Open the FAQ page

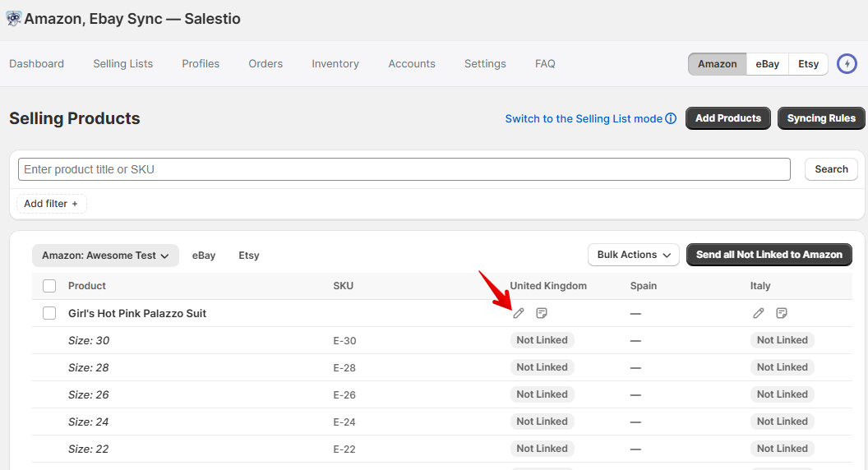click(545, 63)
